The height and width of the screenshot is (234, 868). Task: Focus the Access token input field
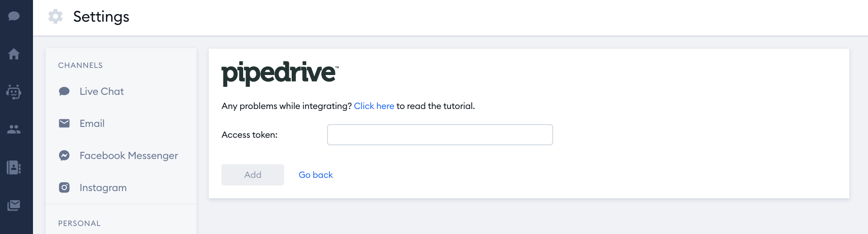pyautogui.click(x=440, y=135)
